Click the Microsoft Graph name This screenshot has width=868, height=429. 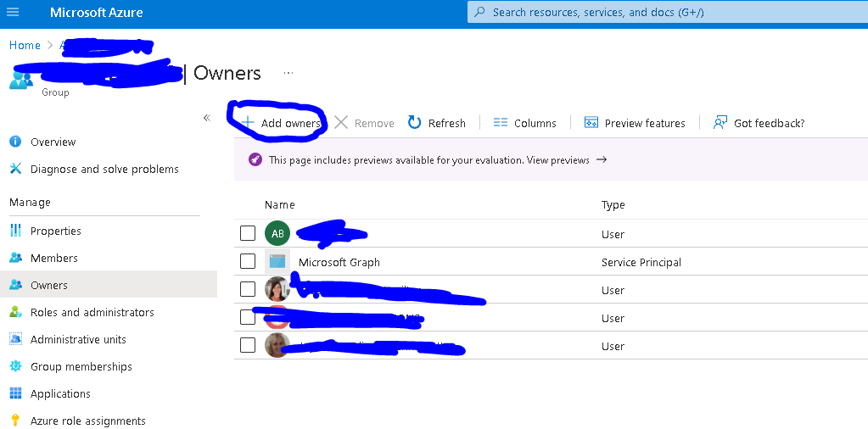point(339,262)
